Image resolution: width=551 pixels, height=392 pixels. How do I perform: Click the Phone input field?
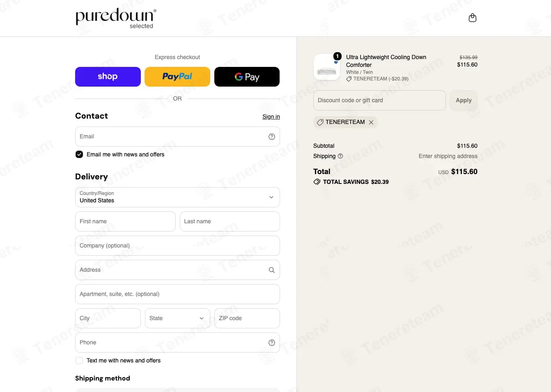[x=177, y=343]
